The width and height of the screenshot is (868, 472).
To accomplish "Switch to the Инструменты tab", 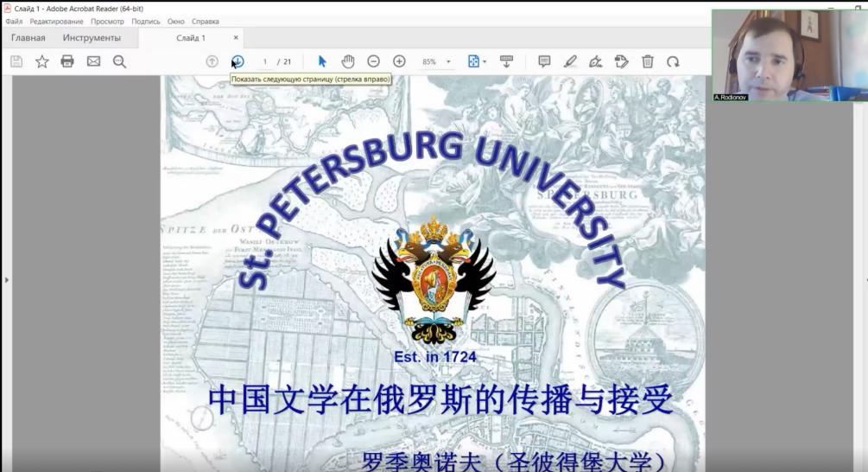I will coord(92,38).
